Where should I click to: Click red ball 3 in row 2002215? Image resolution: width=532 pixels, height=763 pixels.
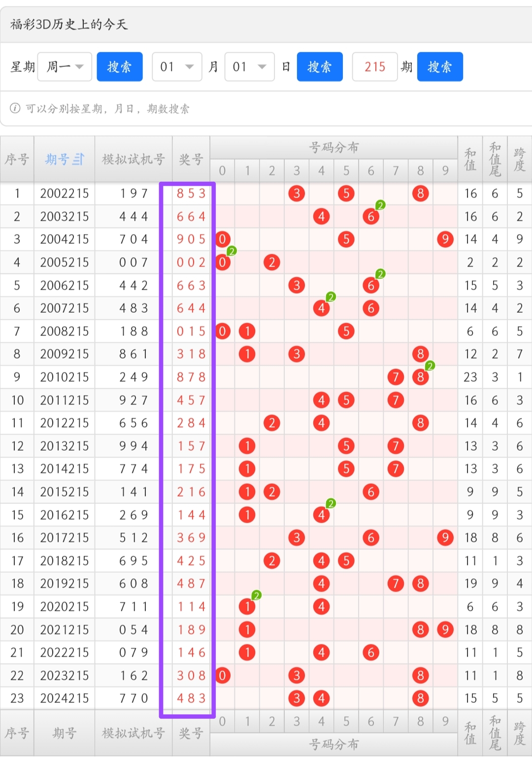[297, 194]
